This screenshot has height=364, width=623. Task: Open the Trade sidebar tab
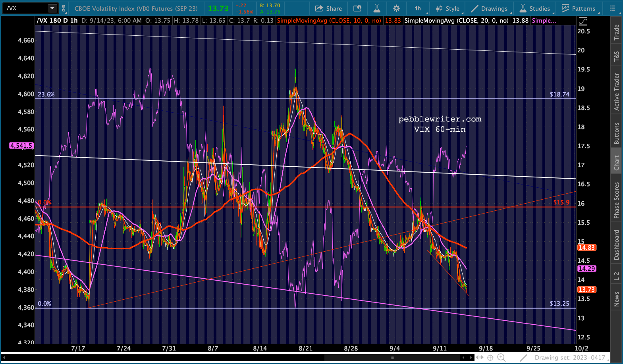point(617,32)
